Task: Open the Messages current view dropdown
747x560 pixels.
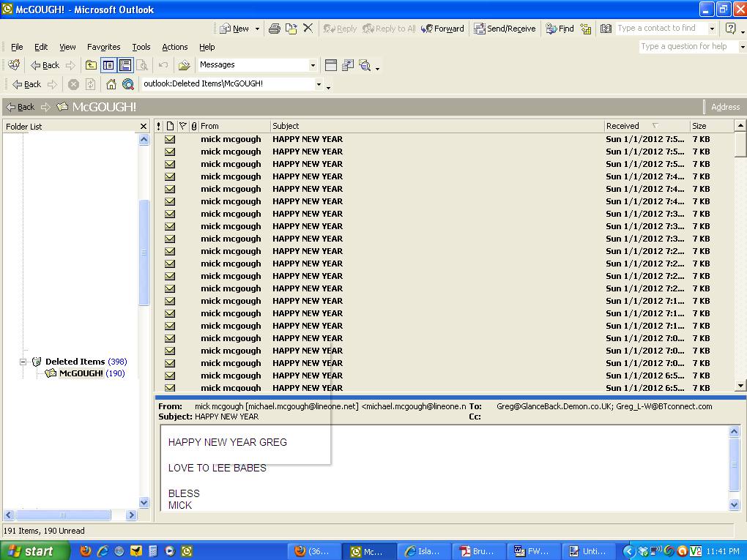Action: pos(313,65)
